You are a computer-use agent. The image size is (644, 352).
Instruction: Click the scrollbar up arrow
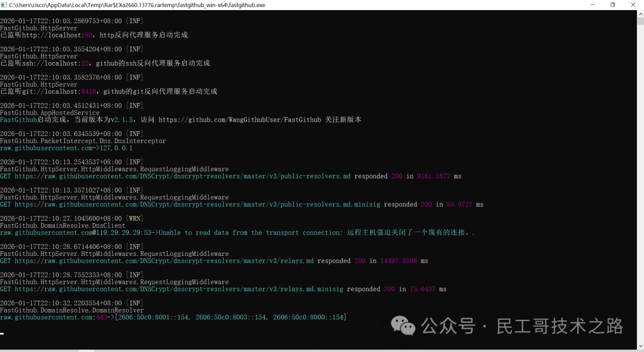pyautogui.click(x=640, y=13)
